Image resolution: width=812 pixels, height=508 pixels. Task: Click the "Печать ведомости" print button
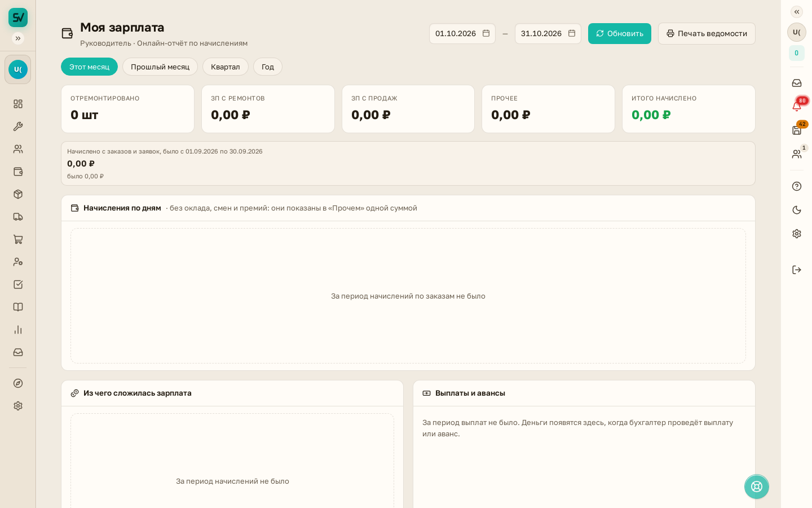(707, 33)
